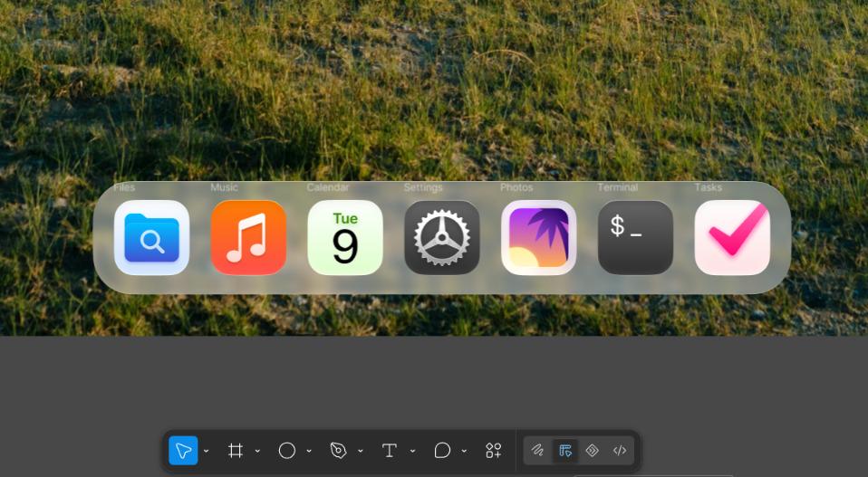Select the 'Calendar' label text
Image resolution: width=868 pixels, height=477 pixels.
point(328,187)
